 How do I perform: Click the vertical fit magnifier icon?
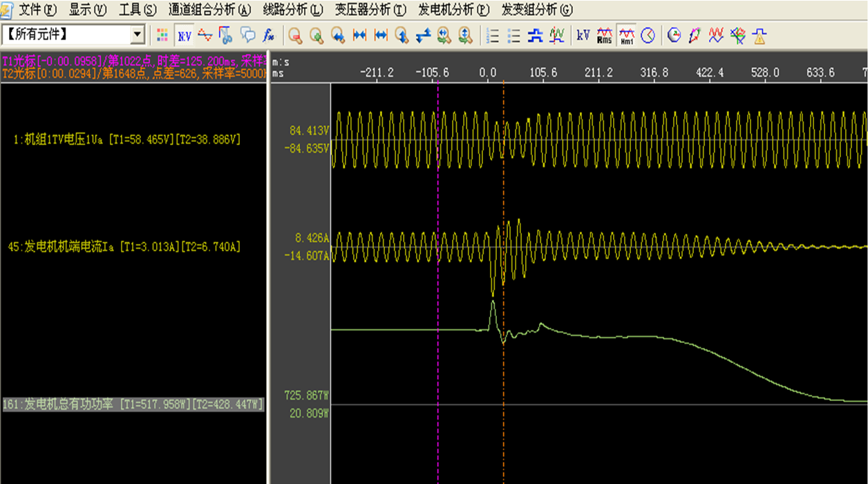(x=465, y=35)
